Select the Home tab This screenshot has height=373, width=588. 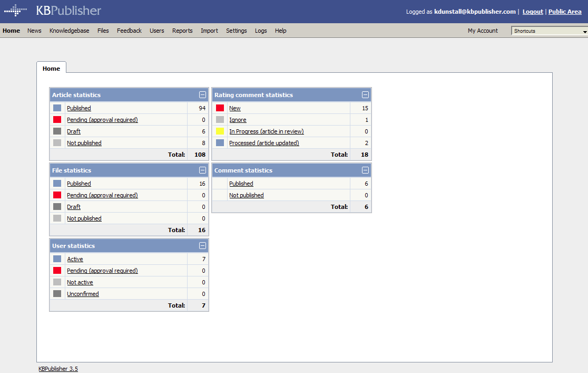(52, 69)
